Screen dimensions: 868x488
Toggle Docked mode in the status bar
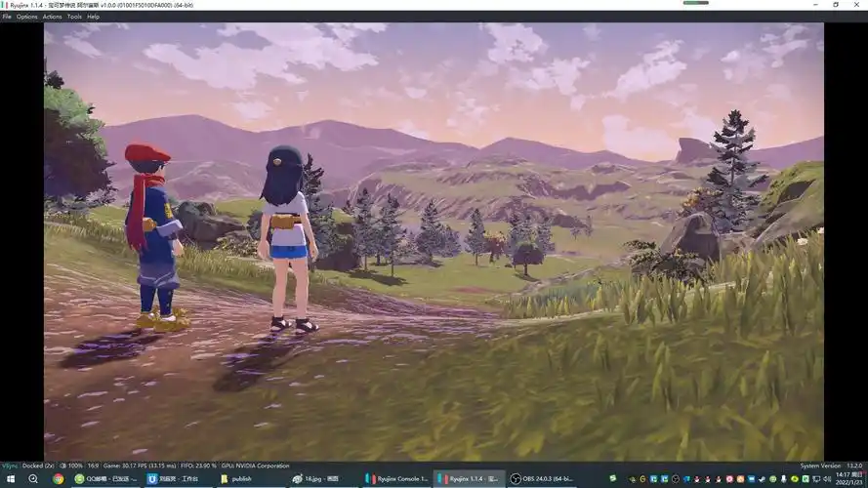pyautogui.click(x=38, y=466)
